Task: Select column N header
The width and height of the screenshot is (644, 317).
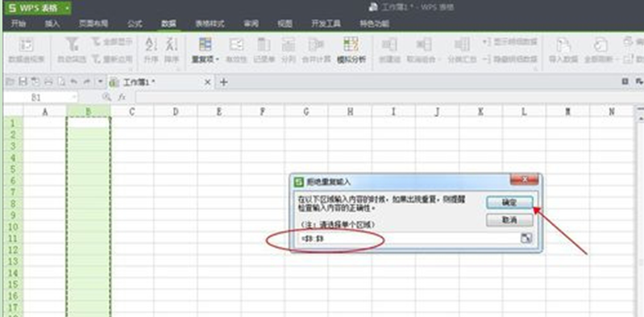Action: point(612,111)
